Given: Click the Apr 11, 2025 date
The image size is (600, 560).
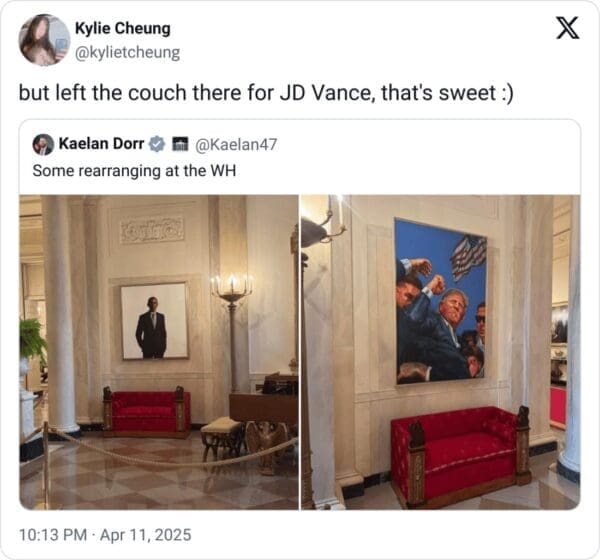Looking at the screenshot, I should 145,535.
